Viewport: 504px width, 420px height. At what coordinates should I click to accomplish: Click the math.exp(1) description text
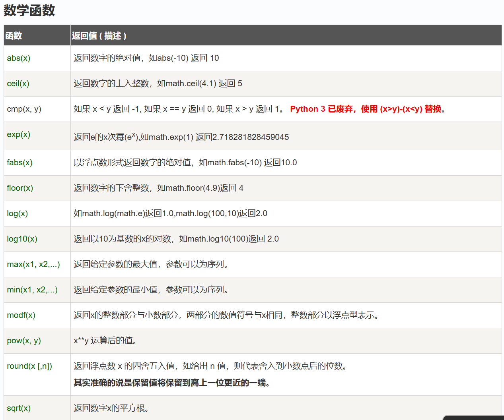pos(181,137)
